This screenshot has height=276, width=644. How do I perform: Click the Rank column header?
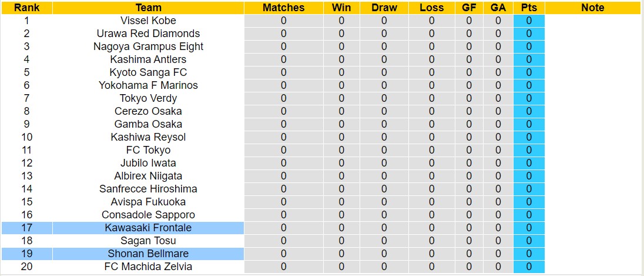point(26,8)
